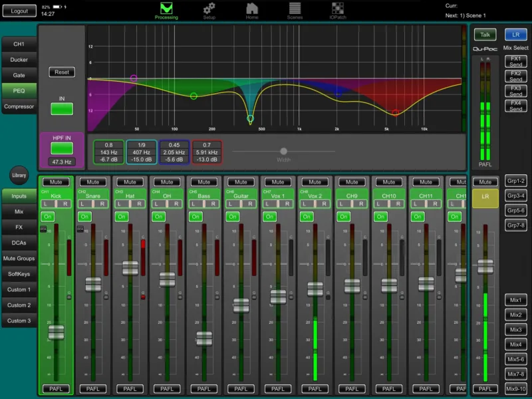Select the FX1 Send mix

(x=516, y=61)
